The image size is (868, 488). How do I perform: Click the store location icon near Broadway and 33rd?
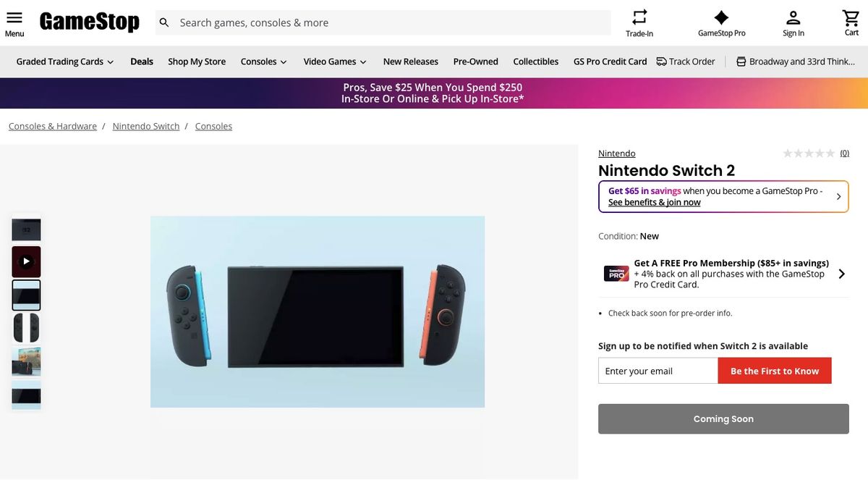739,62
